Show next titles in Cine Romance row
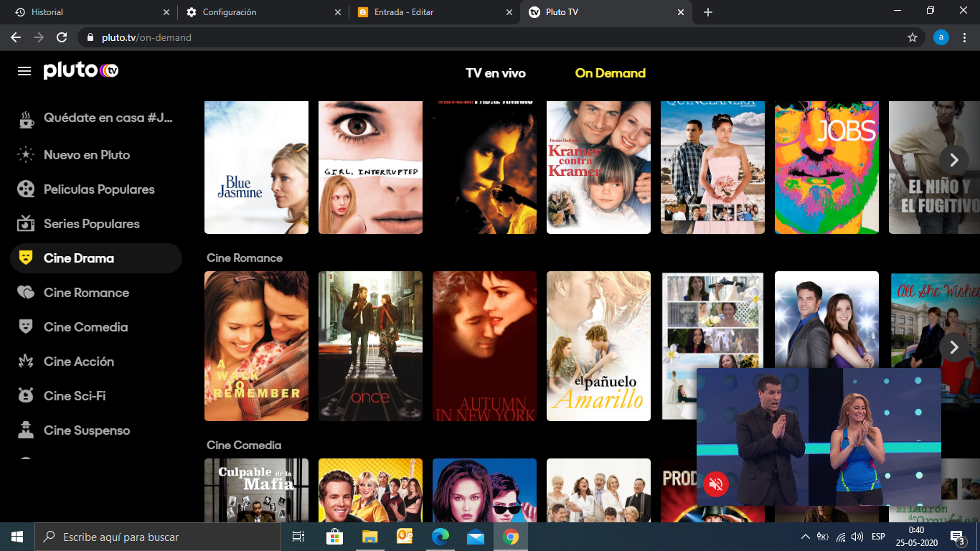The height and width of the screenshot is (551, 980). tap(954, 347)
